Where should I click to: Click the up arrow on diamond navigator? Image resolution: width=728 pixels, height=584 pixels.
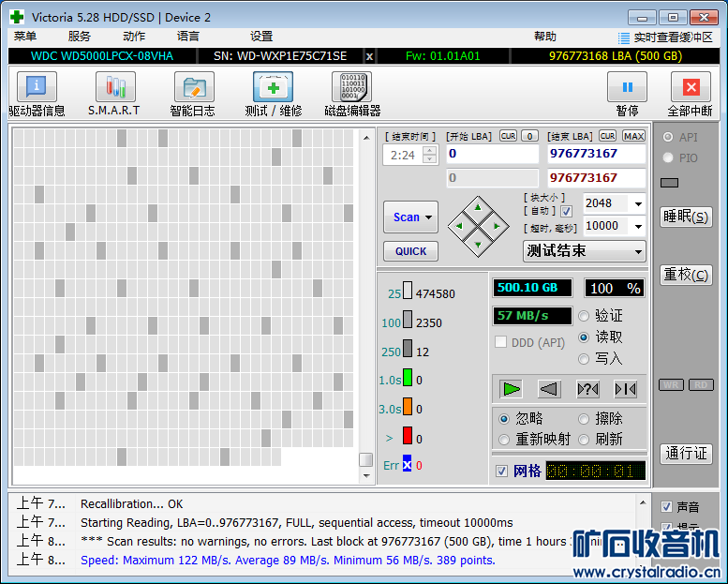click(x=478, y=207)
